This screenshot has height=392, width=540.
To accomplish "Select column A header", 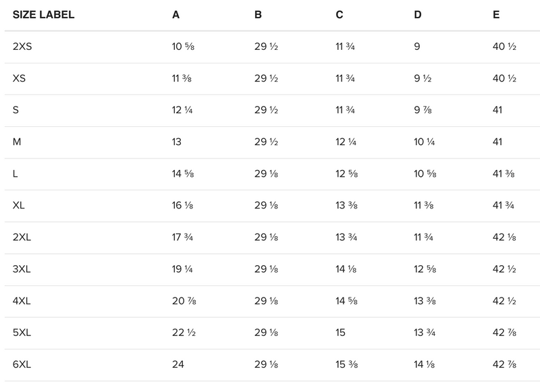I will coord(176,15).
